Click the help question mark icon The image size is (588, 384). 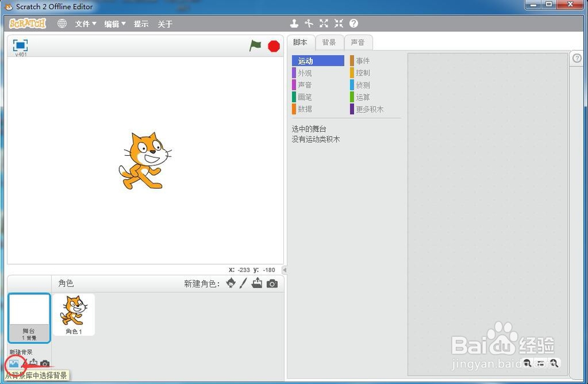(x=353, y=24)
